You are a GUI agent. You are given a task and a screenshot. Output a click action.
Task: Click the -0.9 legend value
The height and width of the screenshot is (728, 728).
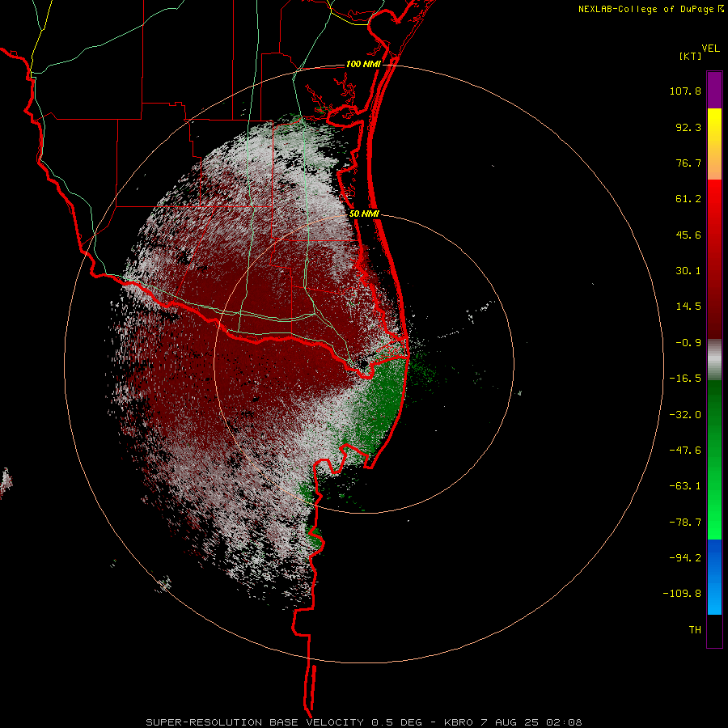pos(688,343)
